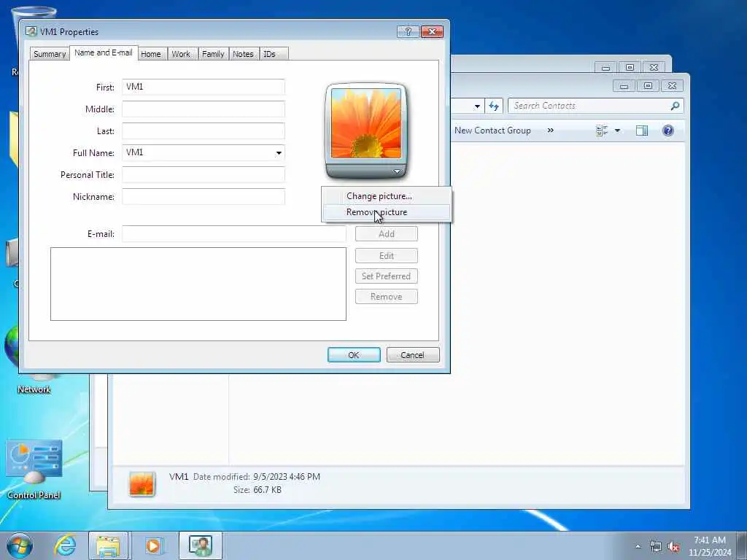Click the taskbar clock showing 7:41 AM

[709, 546]
